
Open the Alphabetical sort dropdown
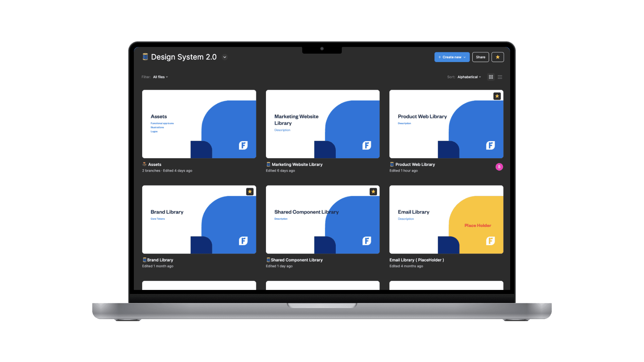[x=469, y=77]
